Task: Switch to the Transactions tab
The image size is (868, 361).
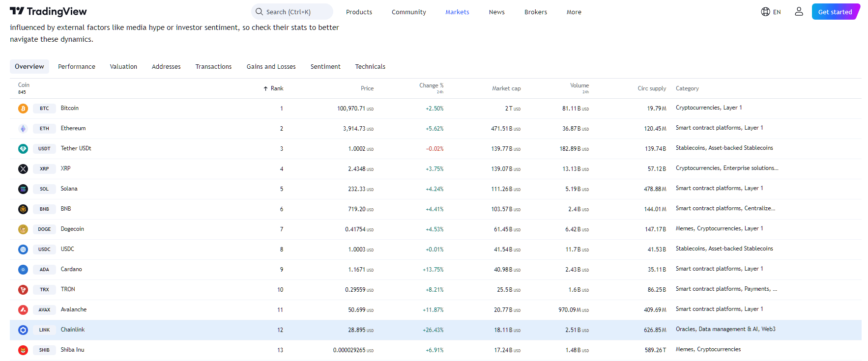Action: coord(213,66)
